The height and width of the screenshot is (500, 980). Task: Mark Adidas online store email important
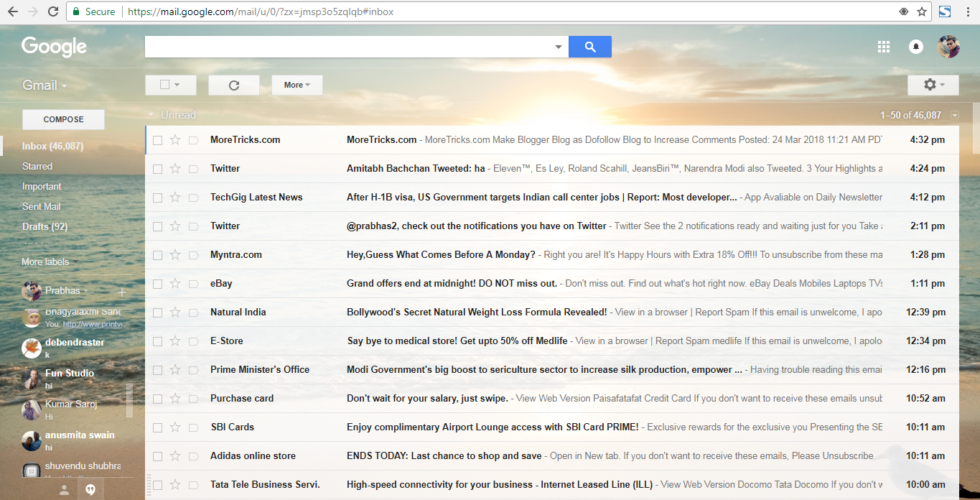click(x=193, y=456)
